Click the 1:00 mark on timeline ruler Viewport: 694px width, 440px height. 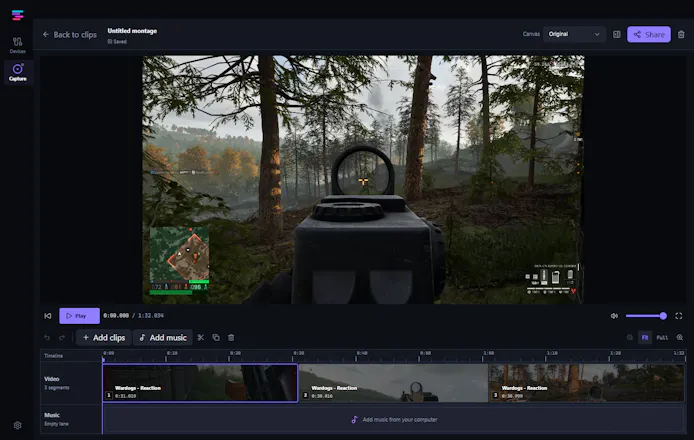(x=488, y=354)
